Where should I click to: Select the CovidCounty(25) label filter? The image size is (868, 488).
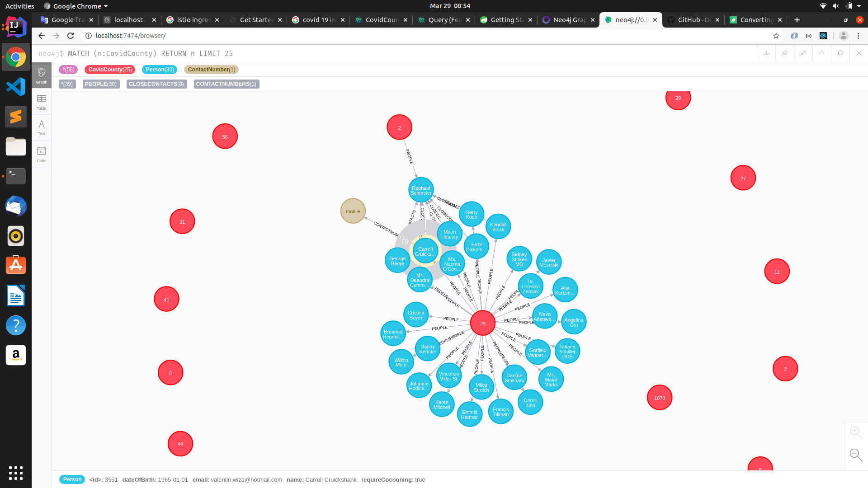110,70
